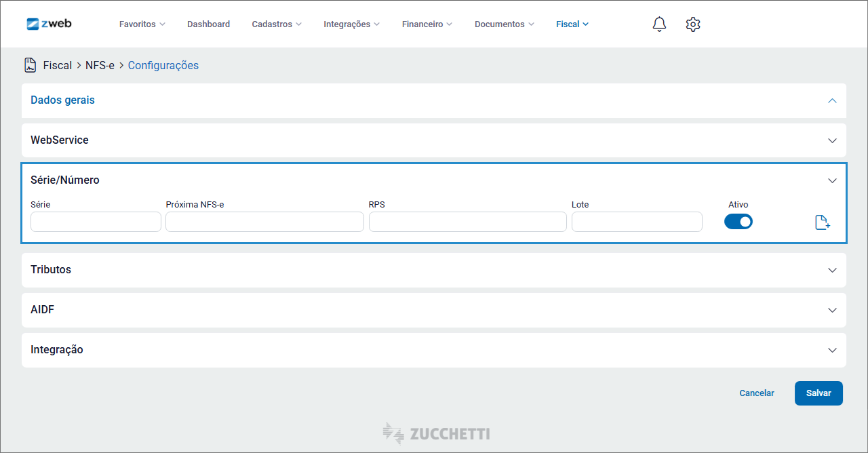Toggle the Ativo switch off

(738, 222)
